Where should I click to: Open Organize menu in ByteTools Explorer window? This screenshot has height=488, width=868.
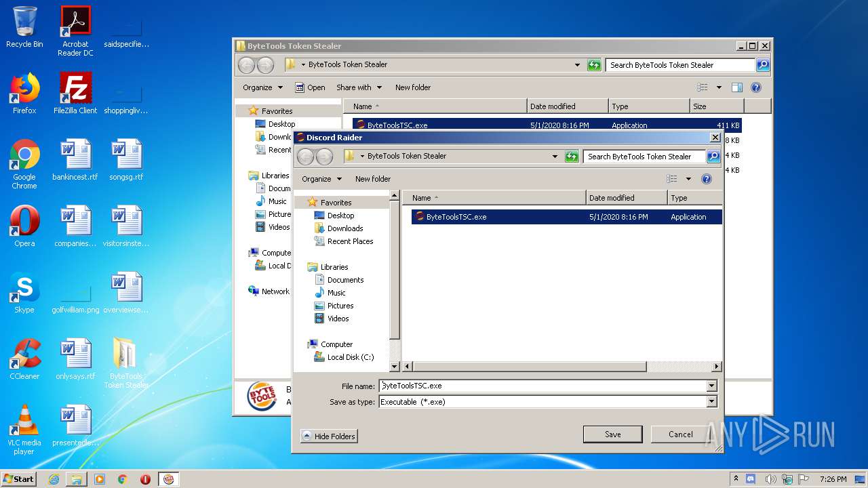262,87
